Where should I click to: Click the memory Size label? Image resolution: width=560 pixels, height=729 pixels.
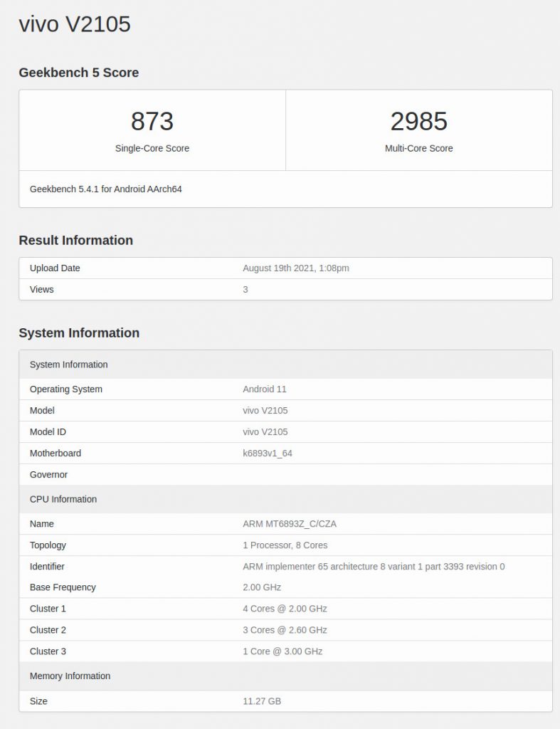(38, 701)
